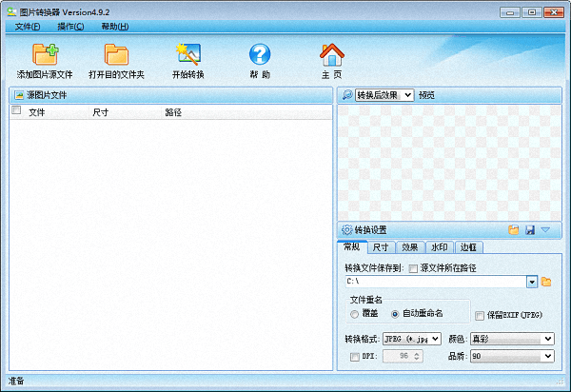
Task: Switch to the 水印 watermark tab
Action: coord(440,247)
